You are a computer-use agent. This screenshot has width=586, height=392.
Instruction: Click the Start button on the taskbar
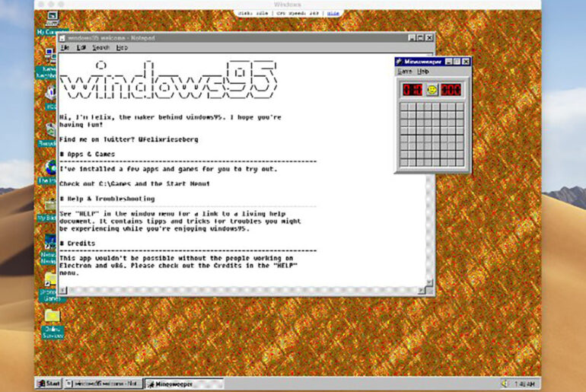(x=48, y=383)
